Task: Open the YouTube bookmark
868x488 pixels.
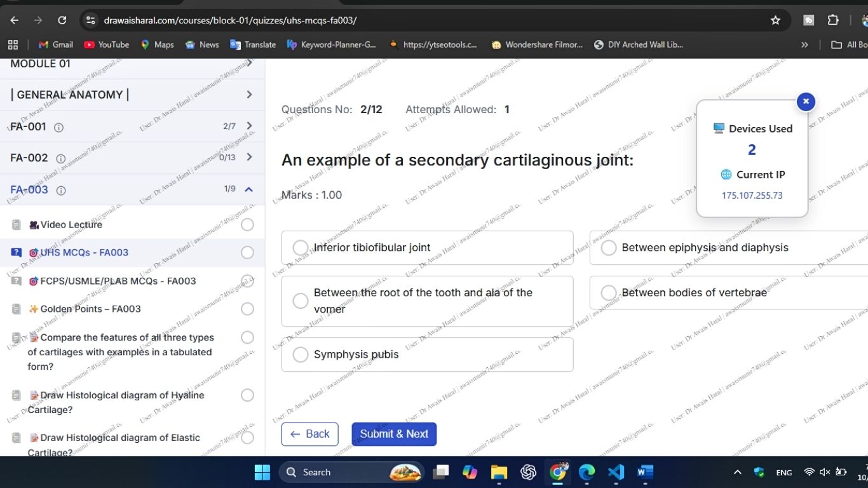Action: 105,44
